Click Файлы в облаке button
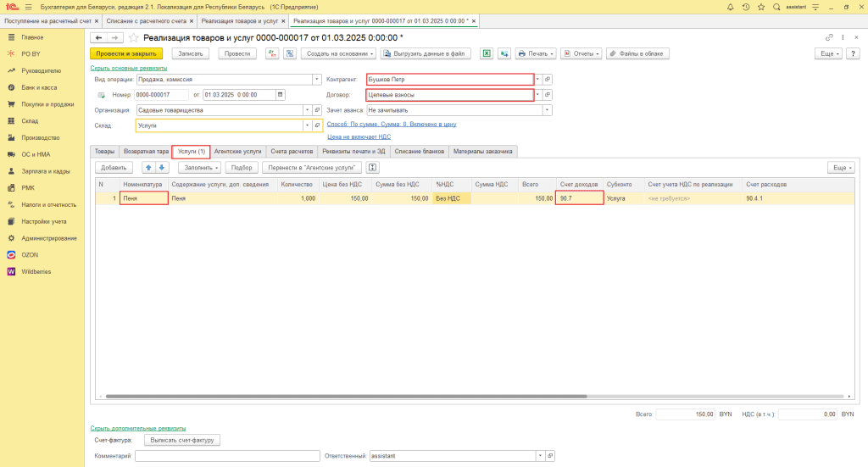 [x=637, y=53]
